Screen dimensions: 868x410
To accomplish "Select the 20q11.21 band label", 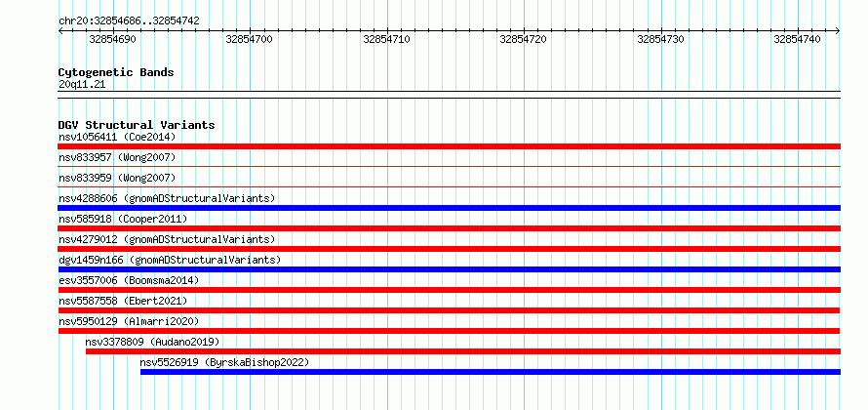I will coord(82,85).
